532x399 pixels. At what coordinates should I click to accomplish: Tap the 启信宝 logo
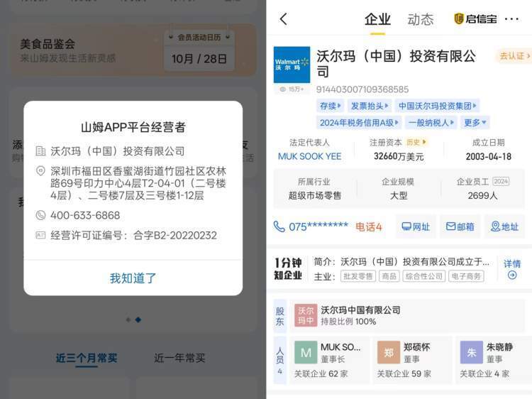(x=475, y=18)
